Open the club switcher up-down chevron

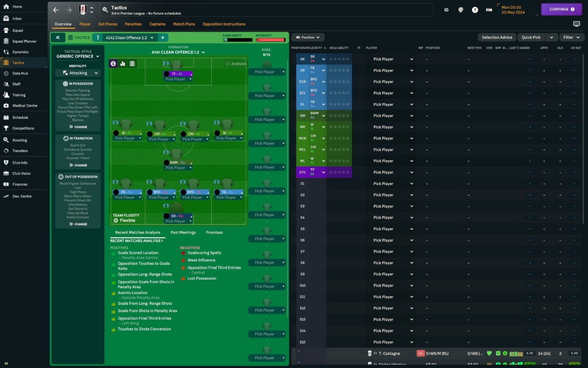[92, 10]
